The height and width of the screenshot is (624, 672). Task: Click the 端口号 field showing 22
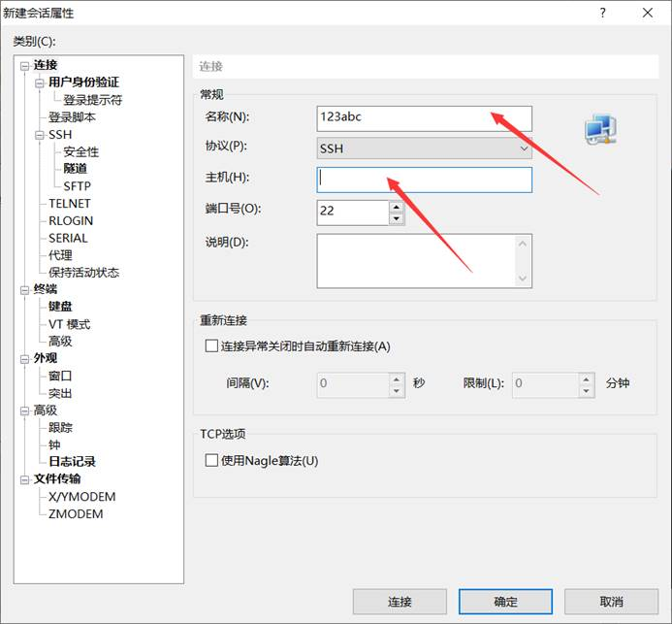click(353, 213)
